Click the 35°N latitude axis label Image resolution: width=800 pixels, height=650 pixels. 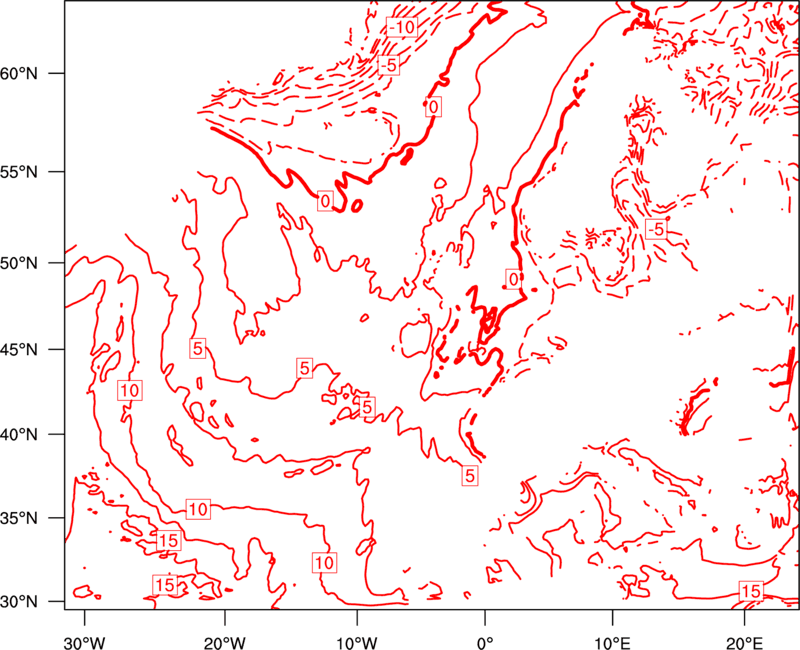[19, 518]
